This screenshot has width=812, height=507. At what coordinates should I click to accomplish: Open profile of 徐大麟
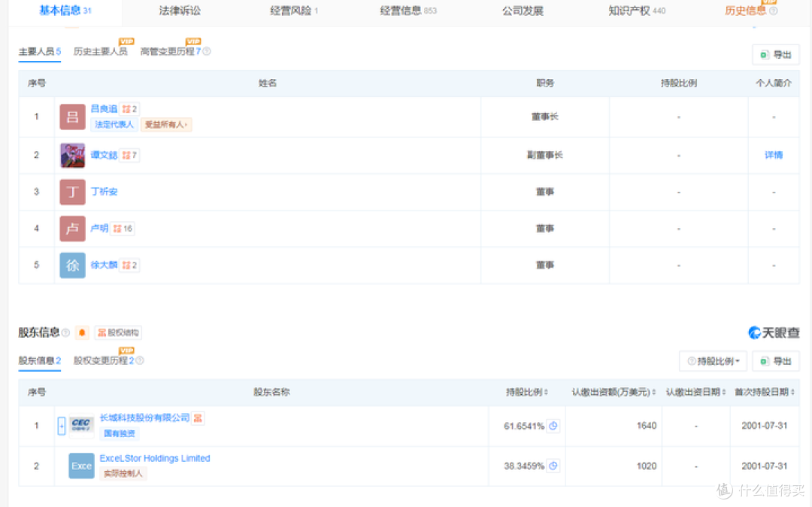104,265
